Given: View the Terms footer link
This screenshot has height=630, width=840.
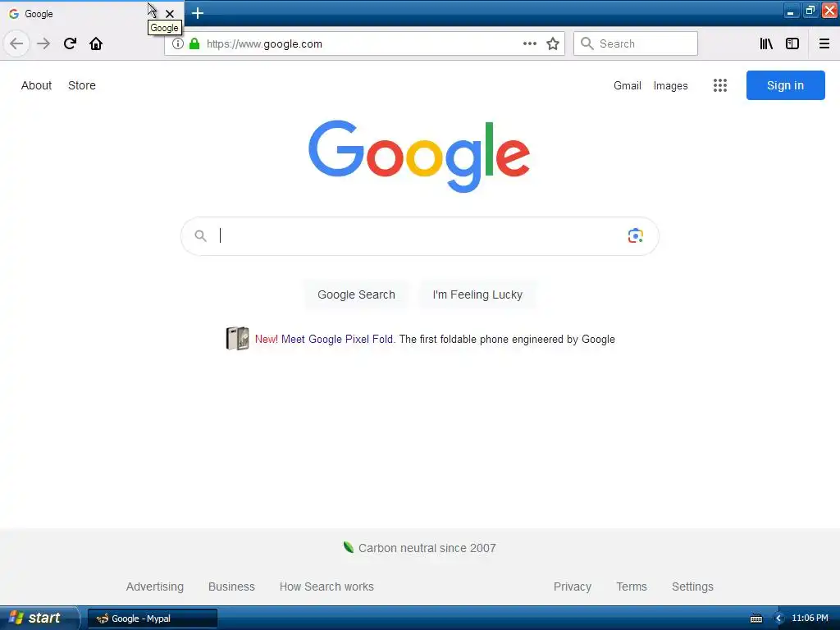Looking at the screenshot, I should pos(632,587).
